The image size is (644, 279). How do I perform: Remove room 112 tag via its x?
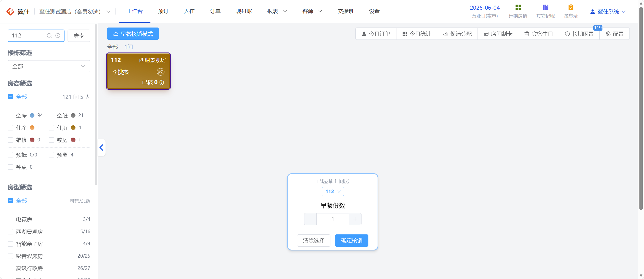click(x=339, y=192)
